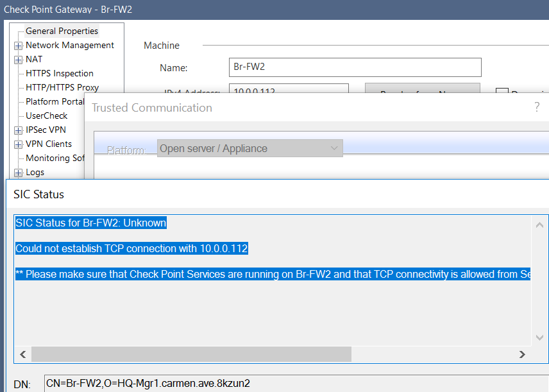Viewport: 549px width, 392px height.
Task: Open the HTTP/HTTPS Proxy page
Action: (x=62, y=87)
